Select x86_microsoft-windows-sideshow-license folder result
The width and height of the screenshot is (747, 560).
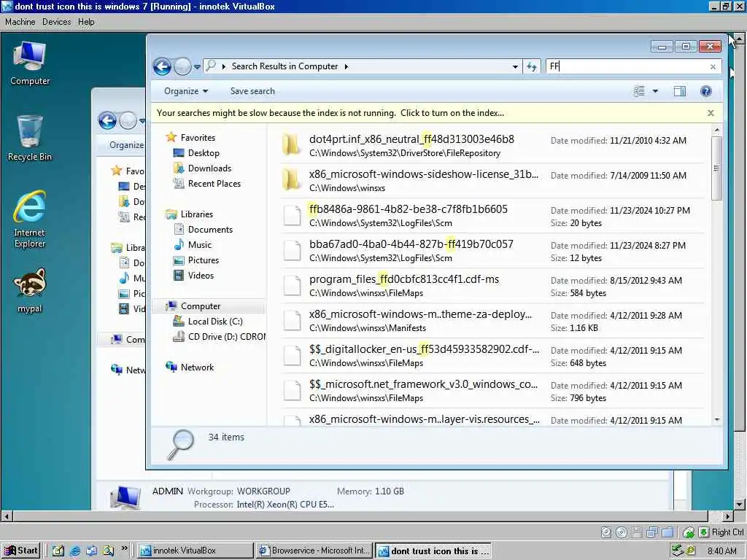pos(492,181)
